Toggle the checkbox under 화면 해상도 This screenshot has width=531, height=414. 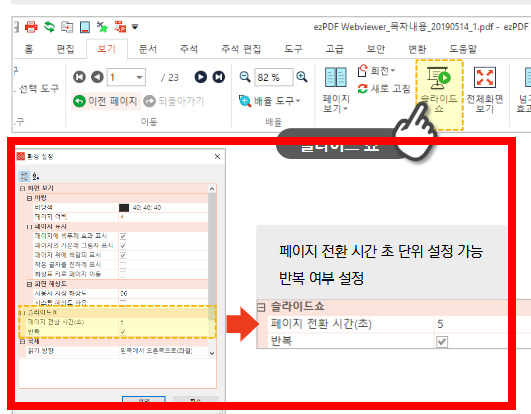(123, 302)
